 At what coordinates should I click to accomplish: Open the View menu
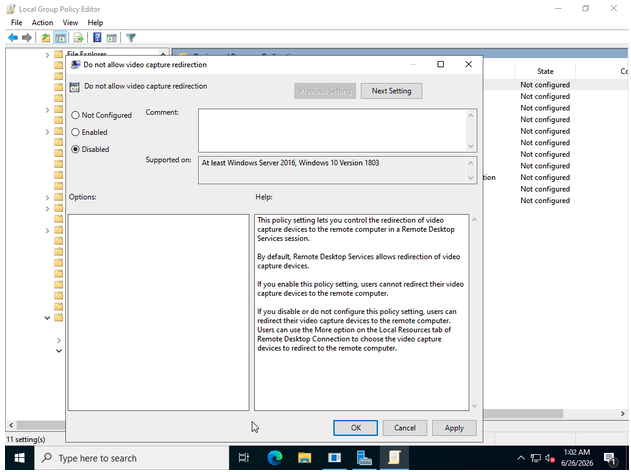[x=70, y=23]
